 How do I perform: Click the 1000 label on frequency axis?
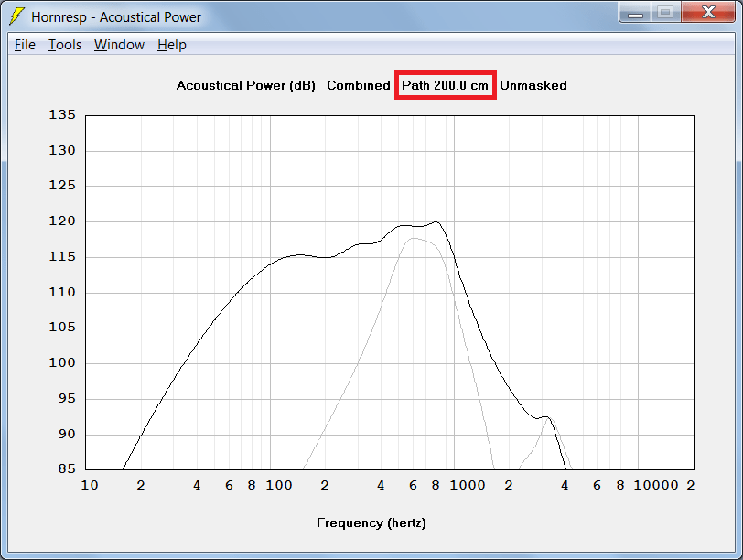(468, 486)
